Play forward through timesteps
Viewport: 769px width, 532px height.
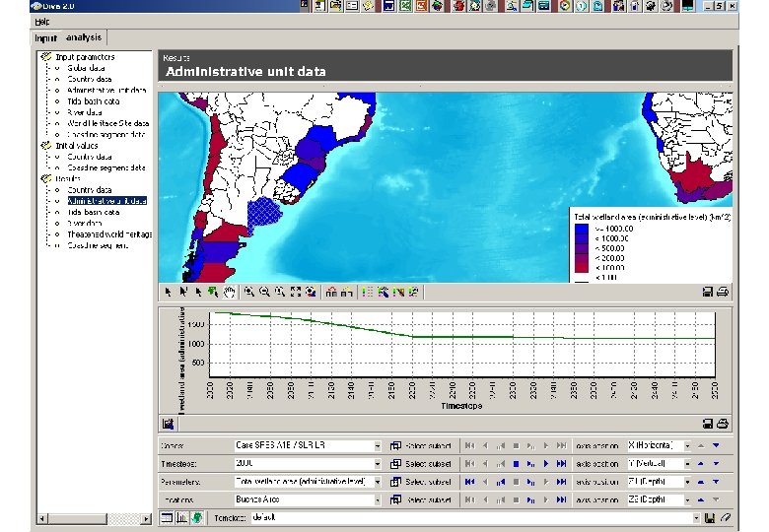546,464
